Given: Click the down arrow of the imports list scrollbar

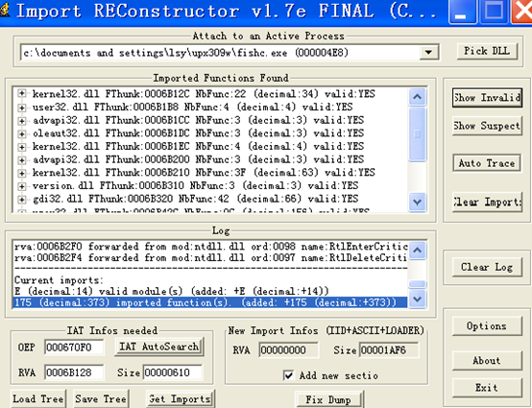Looking at the screenshot, I should point(417,203).
